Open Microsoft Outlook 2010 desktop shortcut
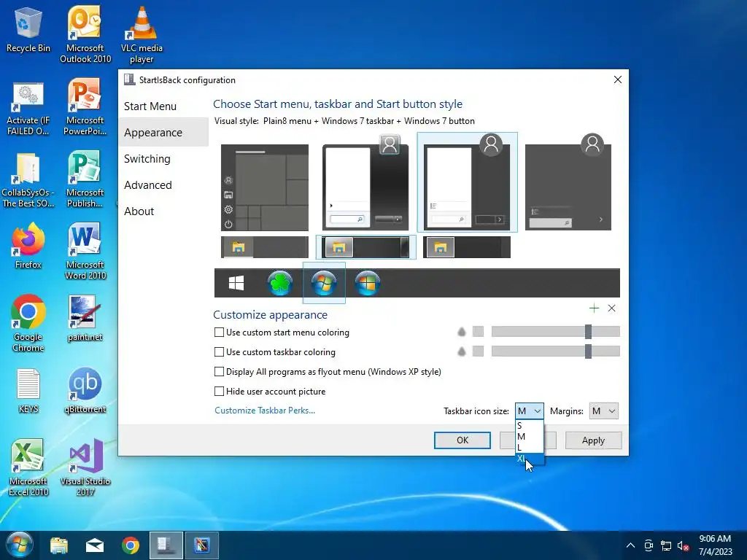 [x=85, y=34]
